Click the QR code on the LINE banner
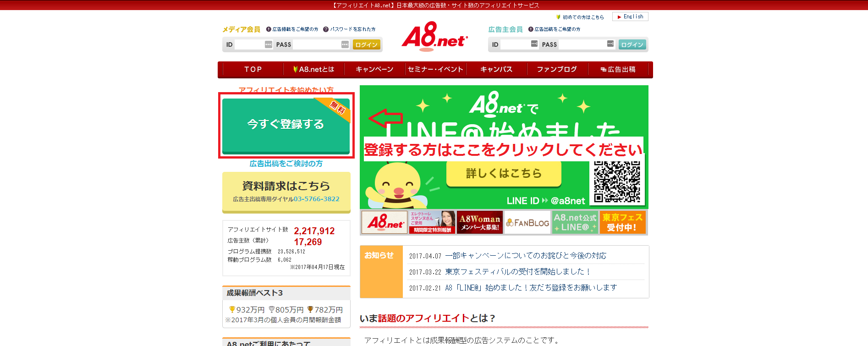 (x=617, y=181)
